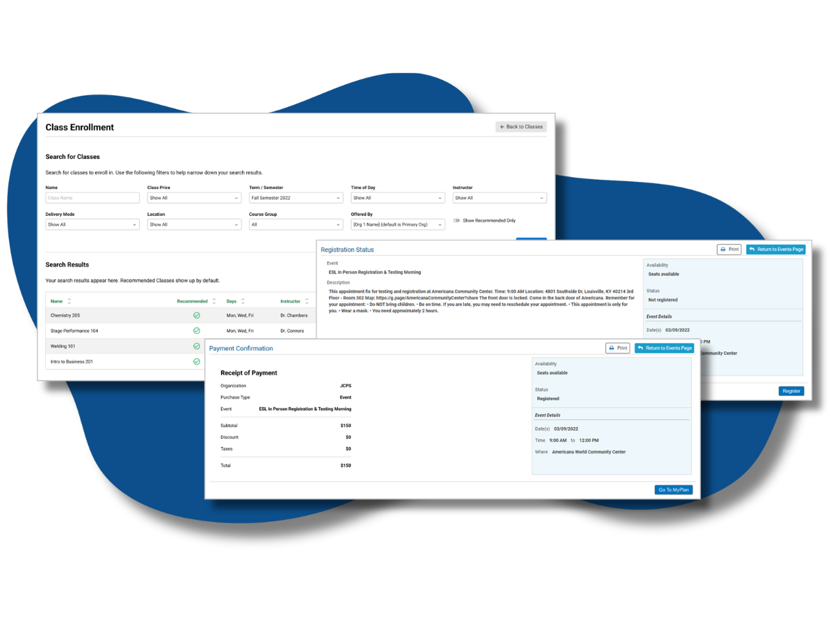Click the Class Name search field
The height and width of the screenshot is (630, 840).
pos(92,198)
